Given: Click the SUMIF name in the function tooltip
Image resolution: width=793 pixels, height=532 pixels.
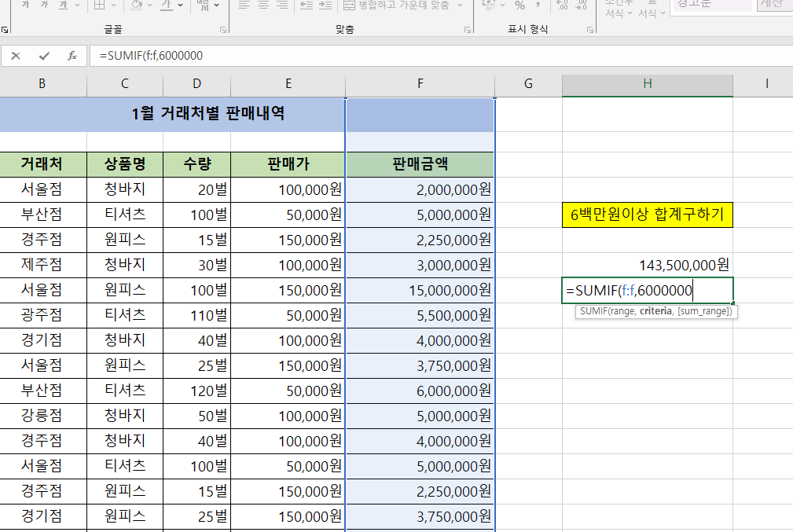Looking at the screenshot, I should pos(593,311).
